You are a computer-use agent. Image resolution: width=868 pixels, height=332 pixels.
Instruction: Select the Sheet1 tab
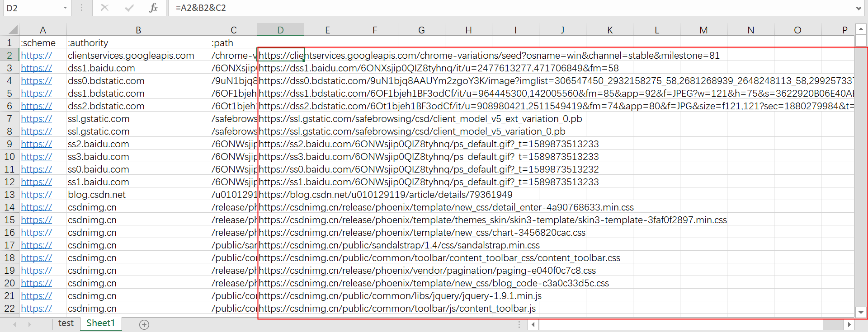[x=101, y=323]
